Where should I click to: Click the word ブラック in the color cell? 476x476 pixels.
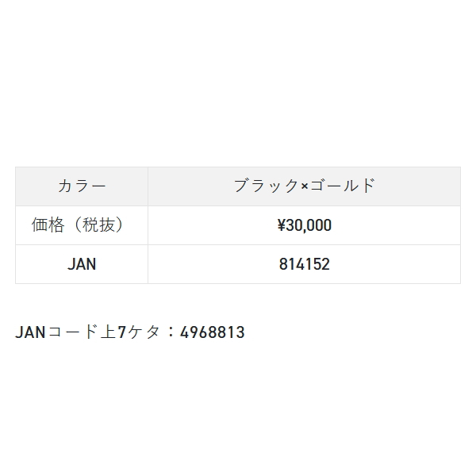click(267, 186)
